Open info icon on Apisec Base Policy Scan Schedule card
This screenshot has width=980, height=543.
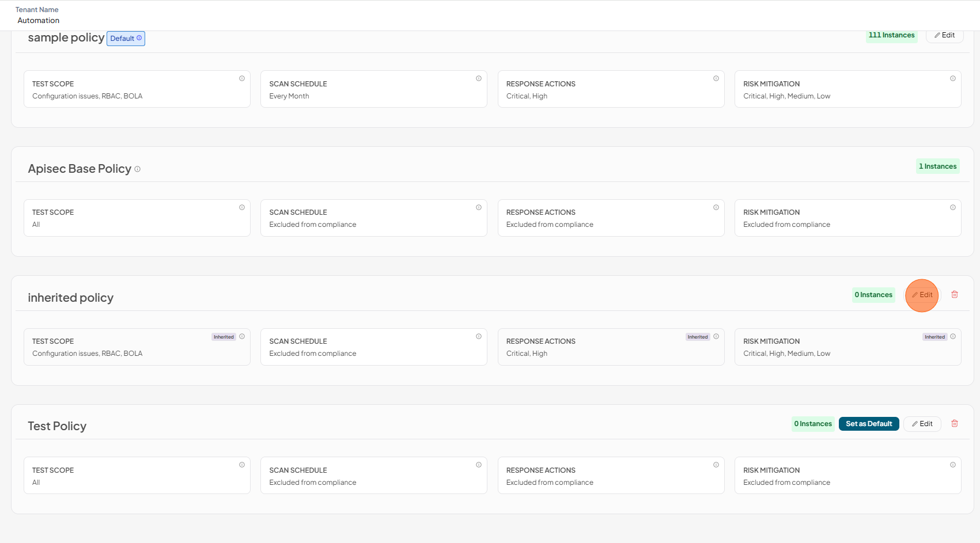point(479,207)
